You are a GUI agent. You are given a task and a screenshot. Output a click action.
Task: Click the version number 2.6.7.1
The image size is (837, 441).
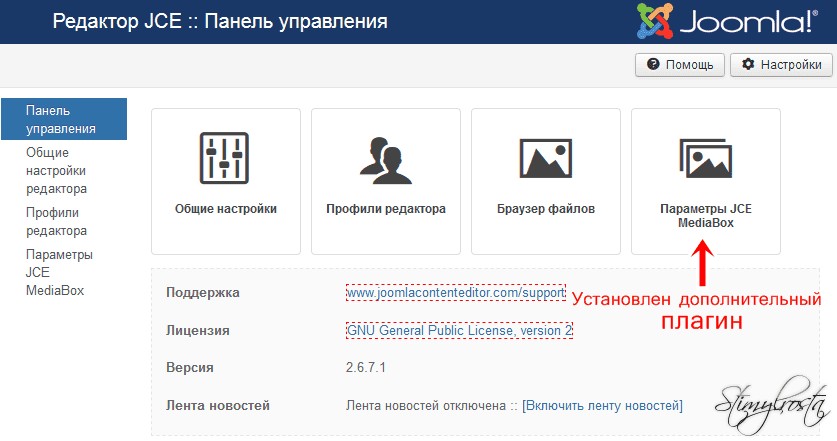(x=366, y=367)
